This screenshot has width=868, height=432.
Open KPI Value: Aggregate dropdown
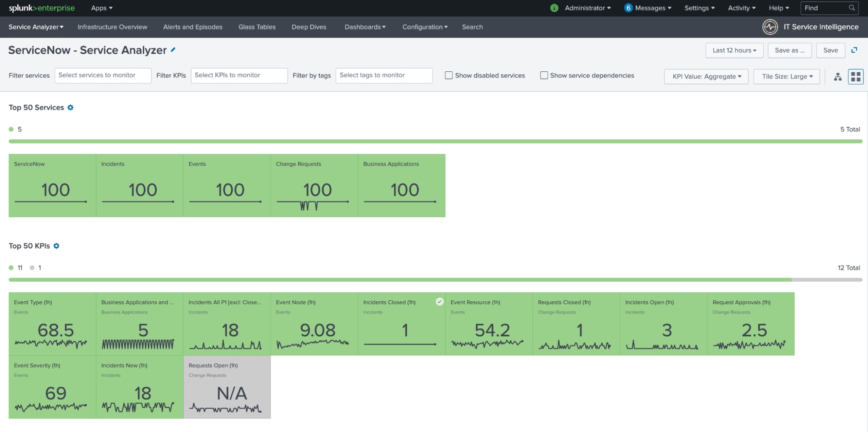(x=706, y=76)
